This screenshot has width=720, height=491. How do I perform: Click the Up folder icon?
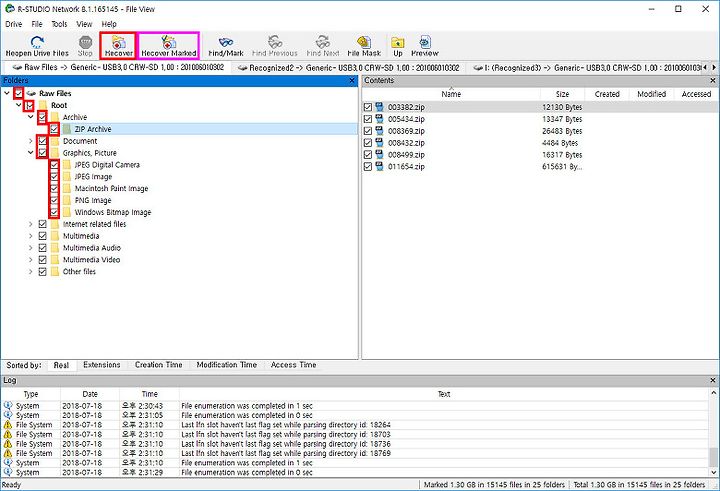398,43
